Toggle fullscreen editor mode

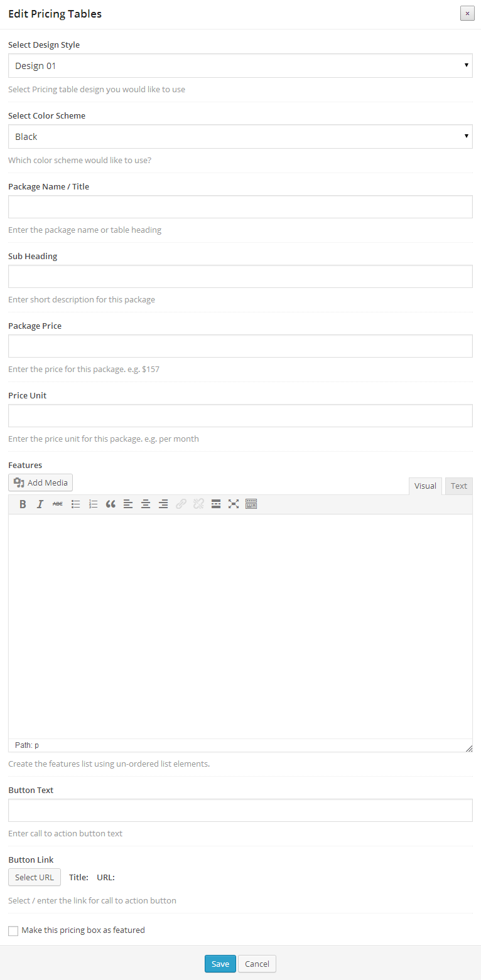click(x=234, y=504)
